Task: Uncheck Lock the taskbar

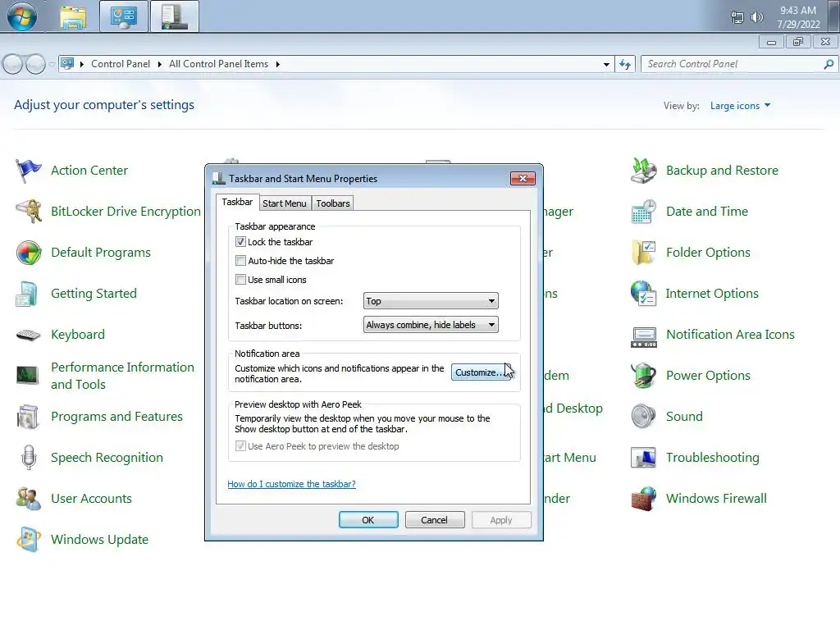Action: [x=240, y=242]
